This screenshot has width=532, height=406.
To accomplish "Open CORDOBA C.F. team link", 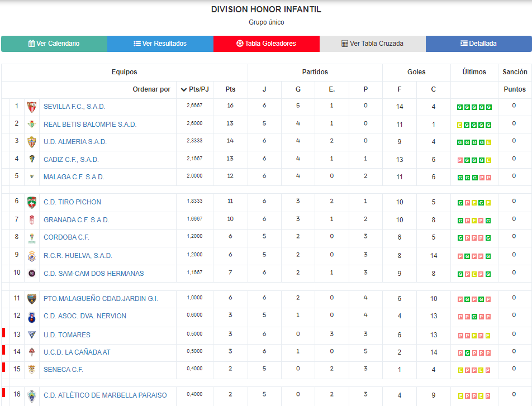I will click(x=66, y=237).
